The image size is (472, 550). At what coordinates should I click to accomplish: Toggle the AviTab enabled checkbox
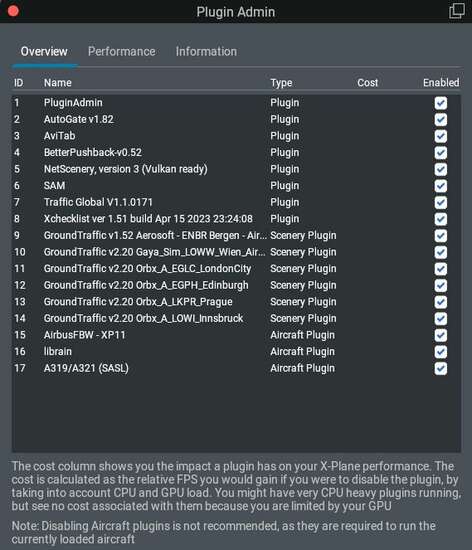click(x=441, y=136)
